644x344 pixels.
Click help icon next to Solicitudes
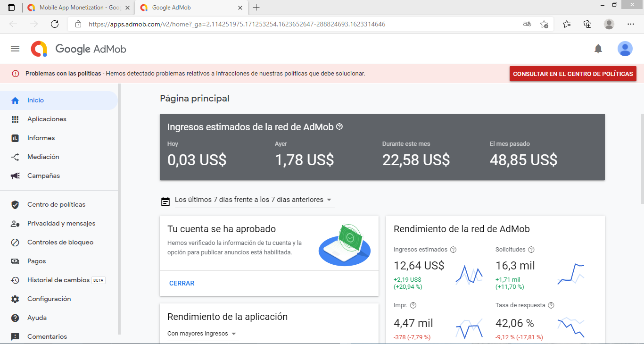pos(531,250)
